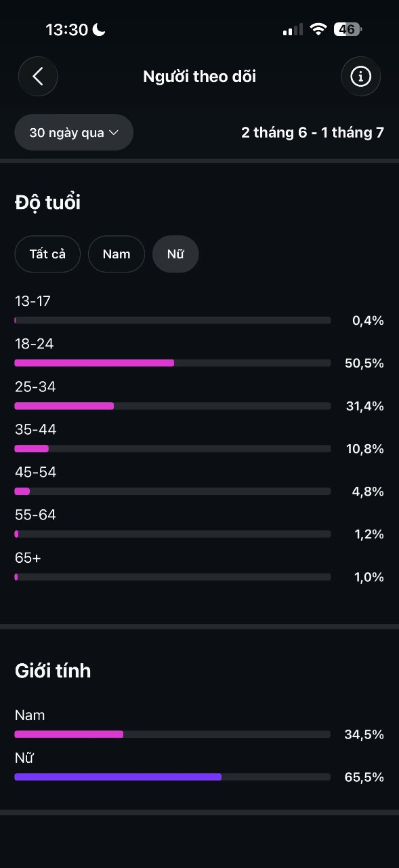Tap the 50,5% percentage value

[x=364, y=363]
